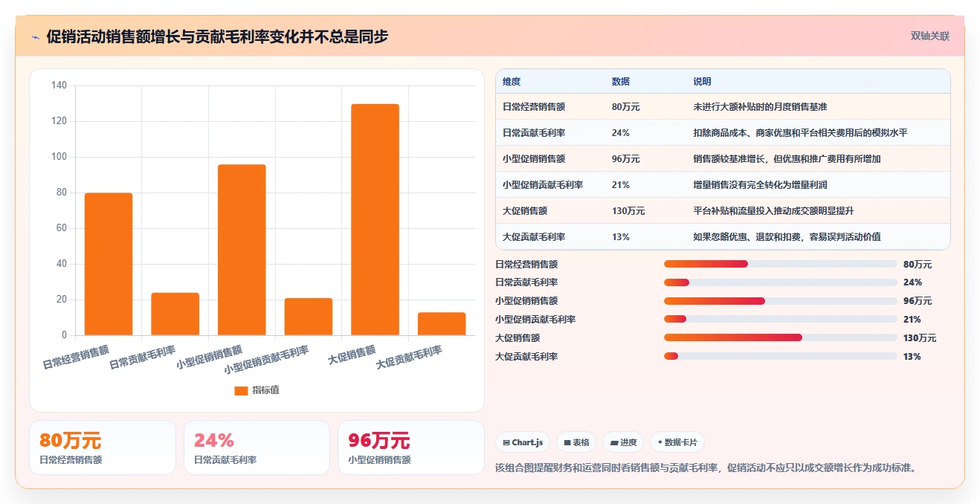Viewport: 980px width, 504px height.
Task: Click the tallest 大促销售额 chart bar
Action: [375, 219]
